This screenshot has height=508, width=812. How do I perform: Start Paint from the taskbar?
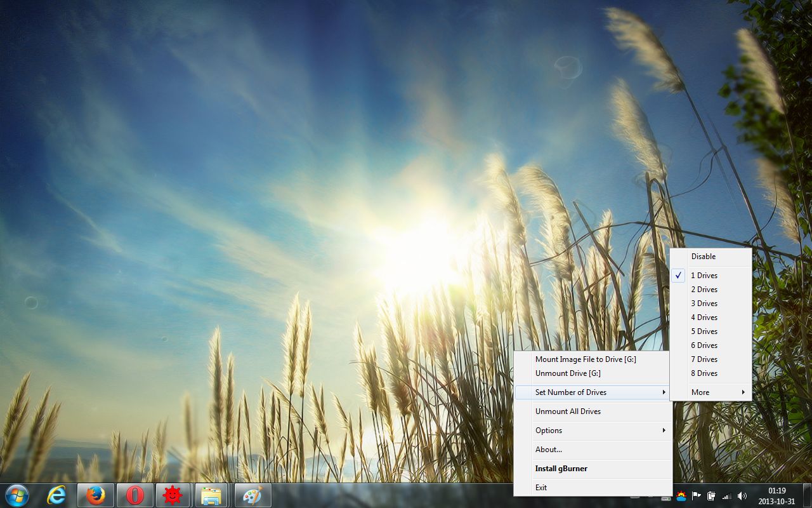coord(252,495)
